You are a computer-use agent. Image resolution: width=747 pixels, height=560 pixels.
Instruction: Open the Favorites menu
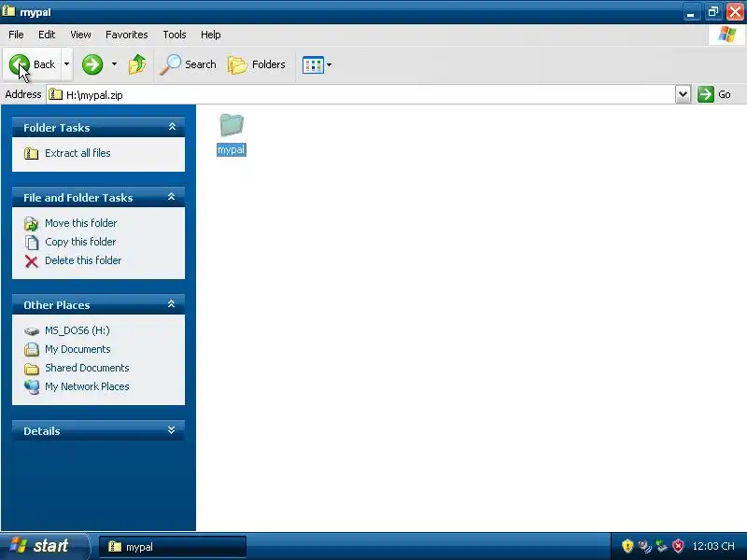coord(127,35)
